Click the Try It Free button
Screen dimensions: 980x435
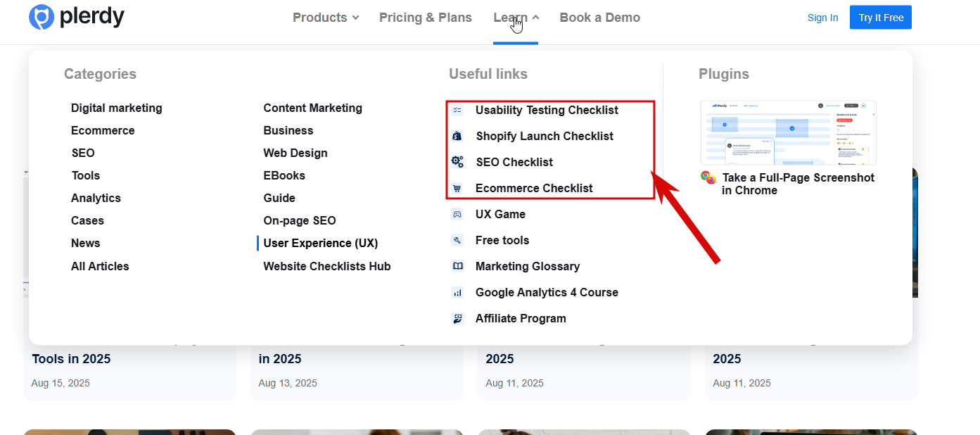881,18
